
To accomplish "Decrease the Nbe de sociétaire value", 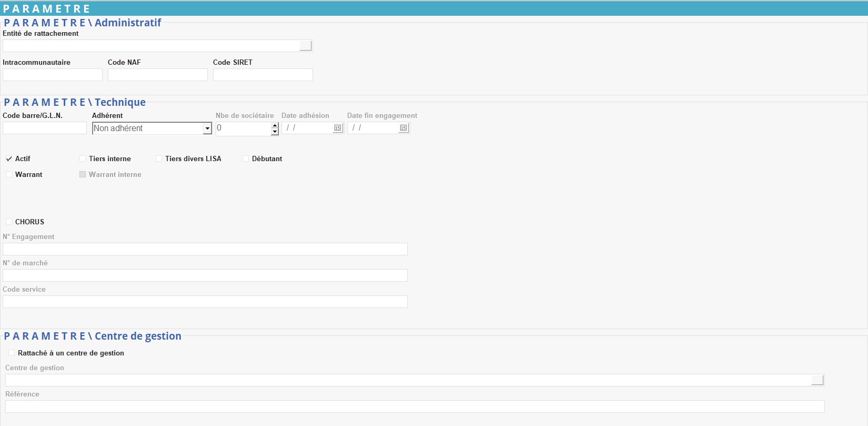I will [275, 132].
